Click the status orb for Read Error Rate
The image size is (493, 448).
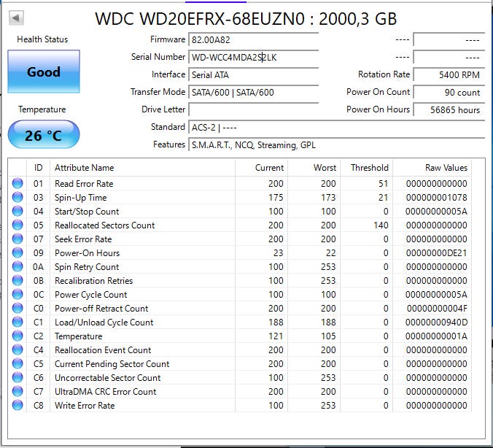point(18,183)
